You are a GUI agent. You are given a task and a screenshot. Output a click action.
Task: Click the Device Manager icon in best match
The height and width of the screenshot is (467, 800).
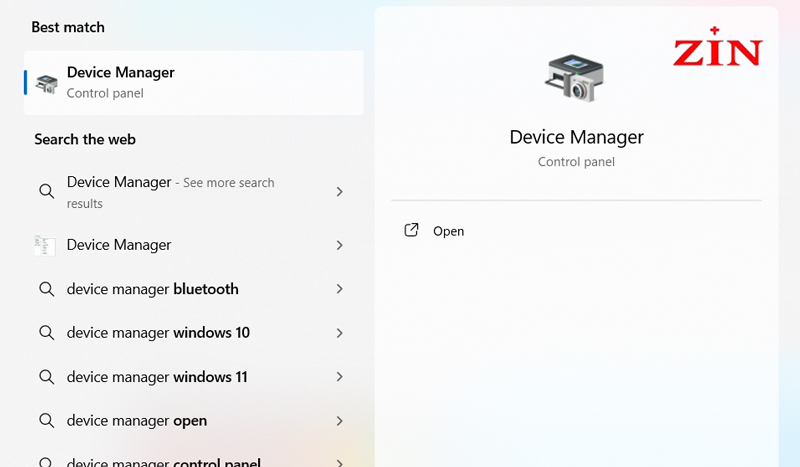46,84
